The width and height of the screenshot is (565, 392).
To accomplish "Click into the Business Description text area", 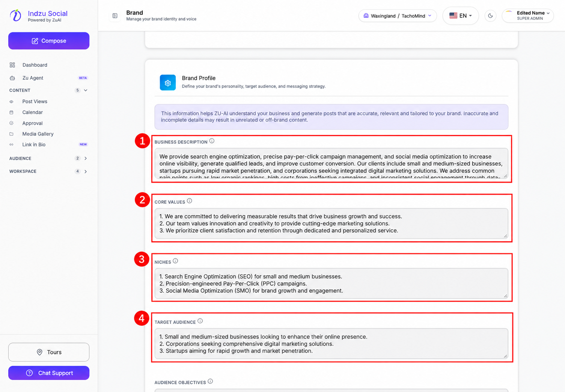I will tap(331, 163).
